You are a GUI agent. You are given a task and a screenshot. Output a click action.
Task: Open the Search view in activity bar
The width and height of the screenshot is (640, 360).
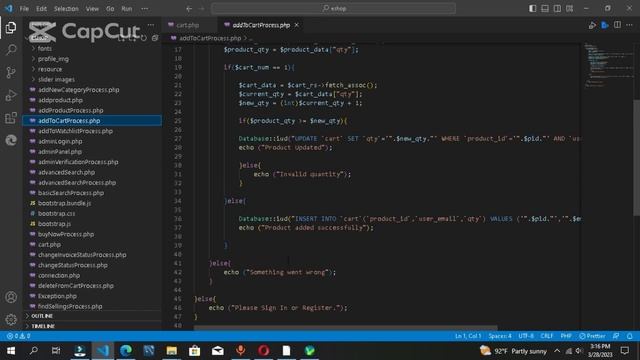point(11,50)
